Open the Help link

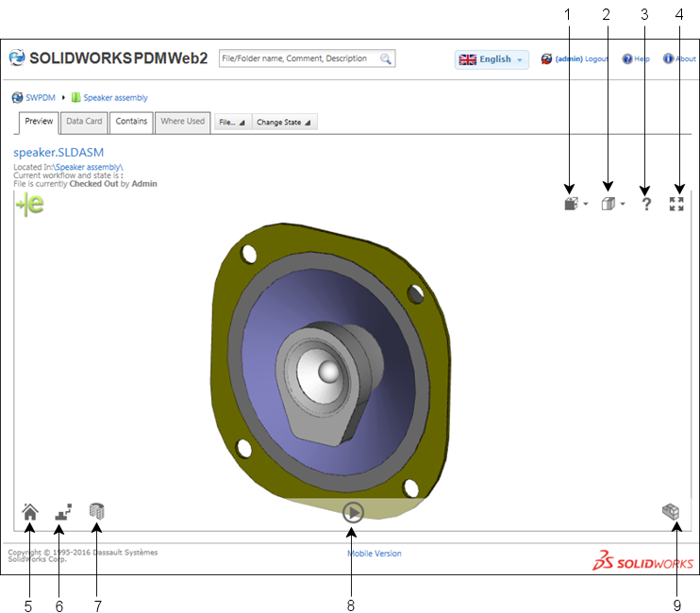642,58
